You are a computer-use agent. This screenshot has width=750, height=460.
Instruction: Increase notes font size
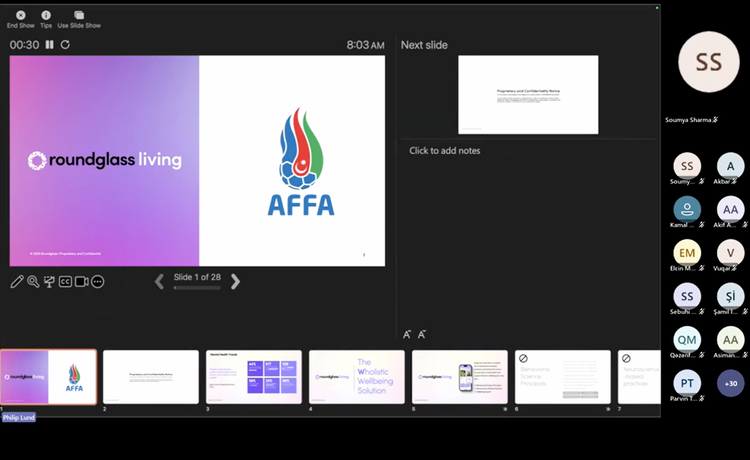pyautogui.click(x=407, y=334)
